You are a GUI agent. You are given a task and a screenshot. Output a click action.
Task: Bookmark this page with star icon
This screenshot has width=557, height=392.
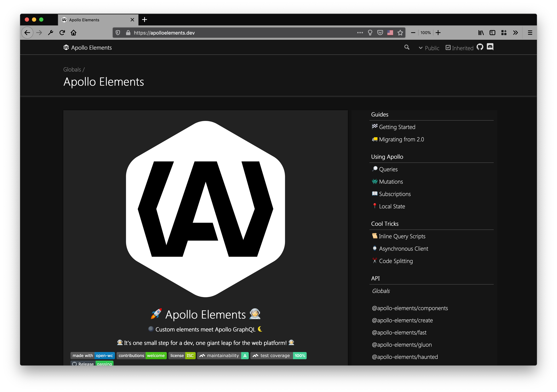point(400,33)
